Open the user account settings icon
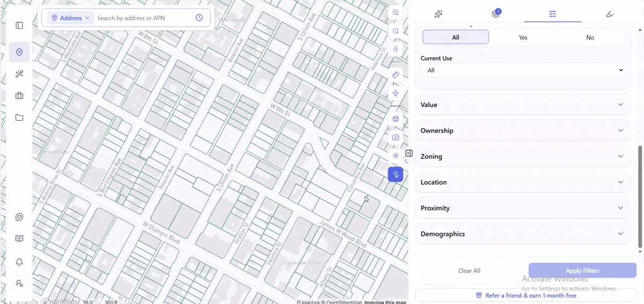Screen dimensions: 644x304 click(19, 283)
